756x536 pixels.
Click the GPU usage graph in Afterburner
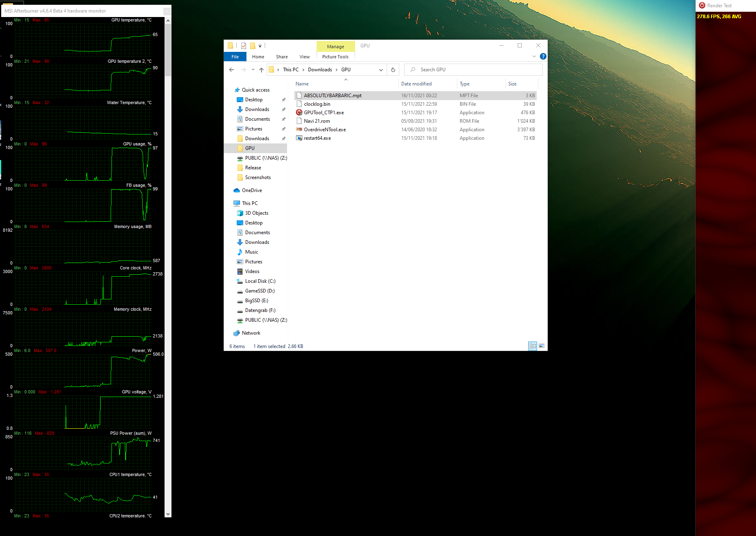[x=83, y=164]
